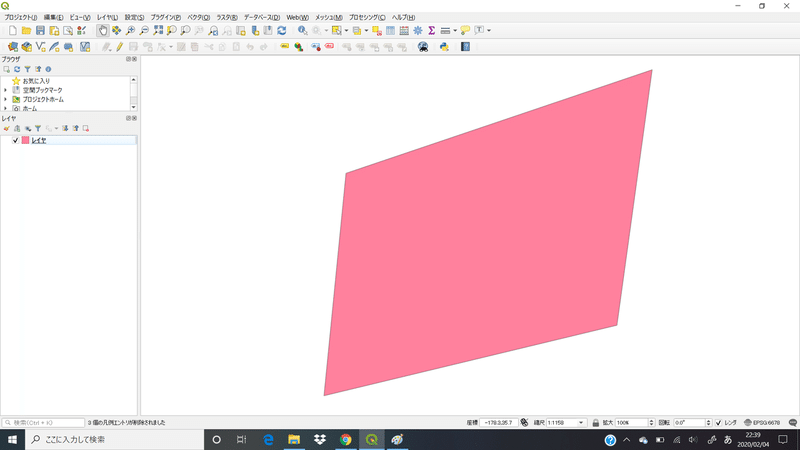This screenshot has height=450, width=800.
Task: Toggle the レンダ render checkbox in status bar
Action: pyautogui.click(x=718, y=423)
